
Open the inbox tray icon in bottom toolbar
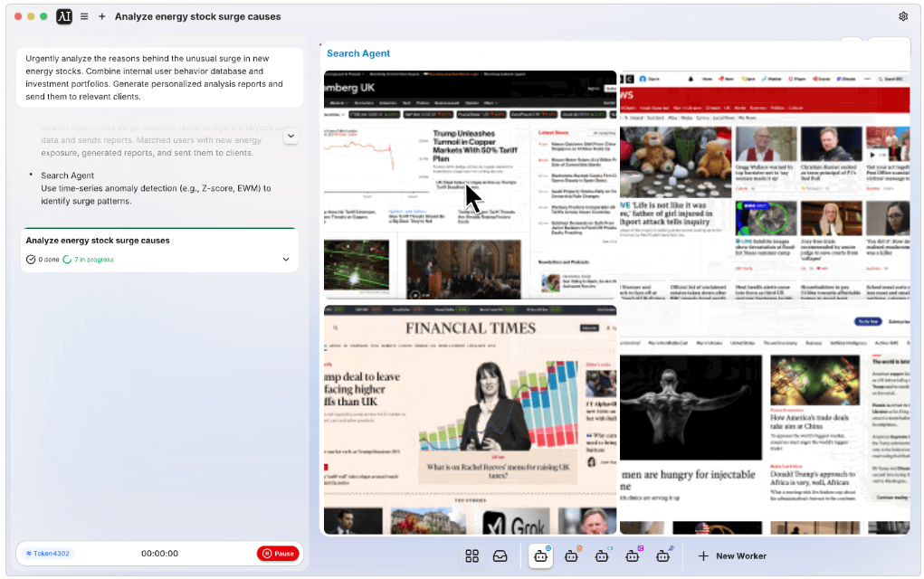point(500,556)
